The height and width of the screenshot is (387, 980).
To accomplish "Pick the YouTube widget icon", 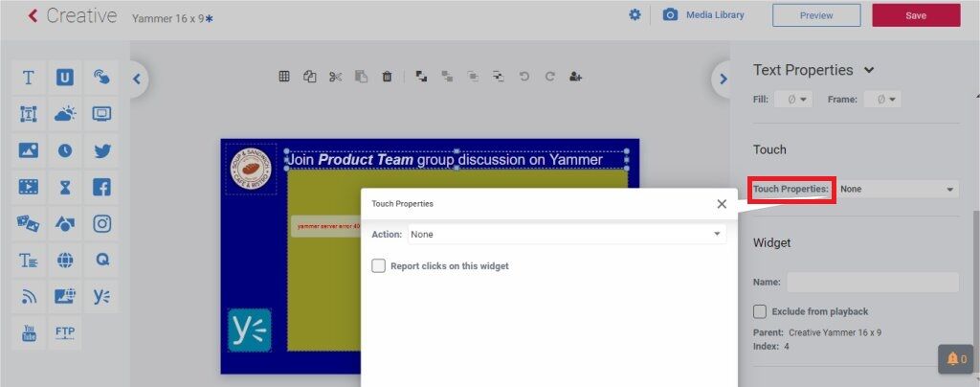I will pos(29,332).
